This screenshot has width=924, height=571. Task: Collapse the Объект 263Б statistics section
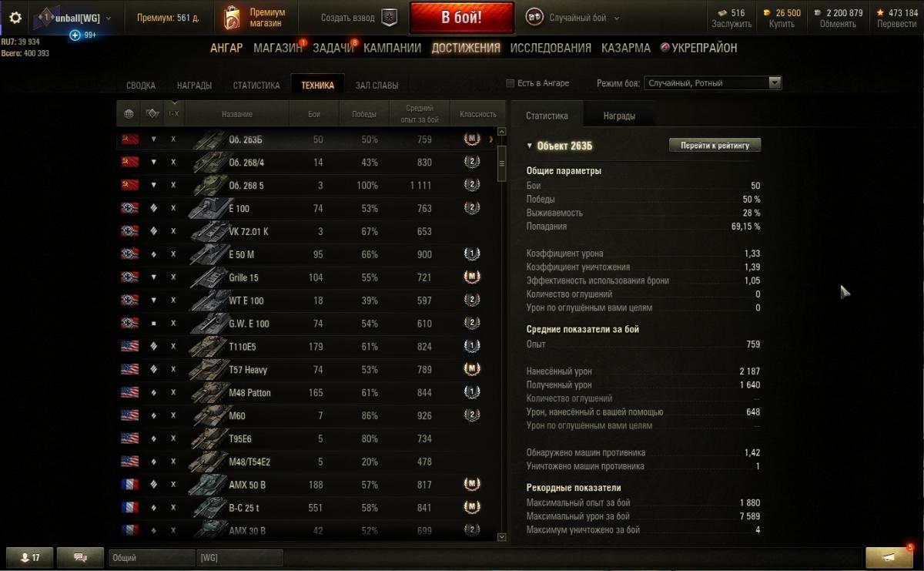(530, 146)
